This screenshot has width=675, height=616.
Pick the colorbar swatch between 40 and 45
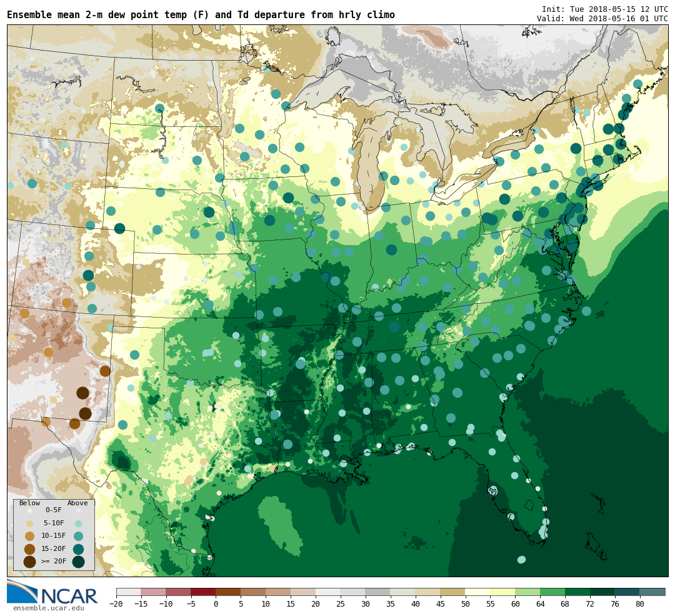point(428,592)
